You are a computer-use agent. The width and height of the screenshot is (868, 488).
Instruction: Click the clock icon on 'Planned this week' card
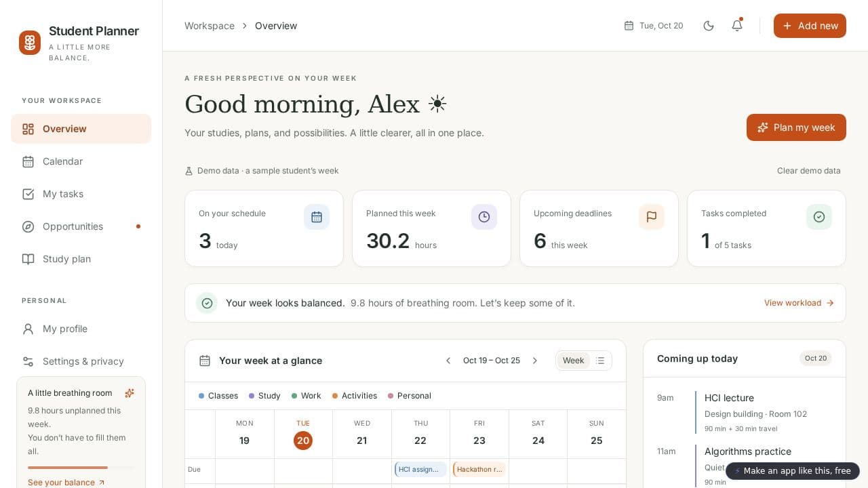484,217
